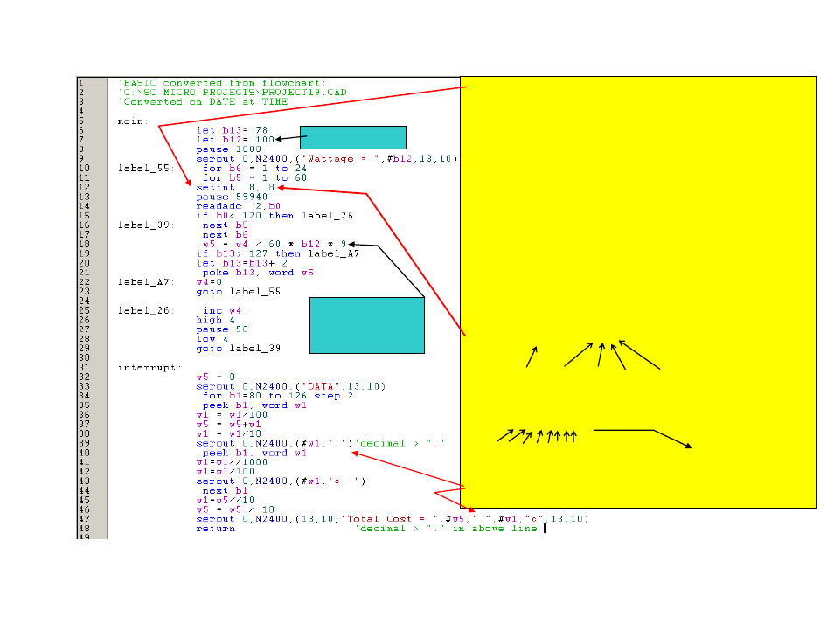This screenshot has width=834, height=644.
Task: Click line number 31 in the gutter
Action: pos(84,368)
